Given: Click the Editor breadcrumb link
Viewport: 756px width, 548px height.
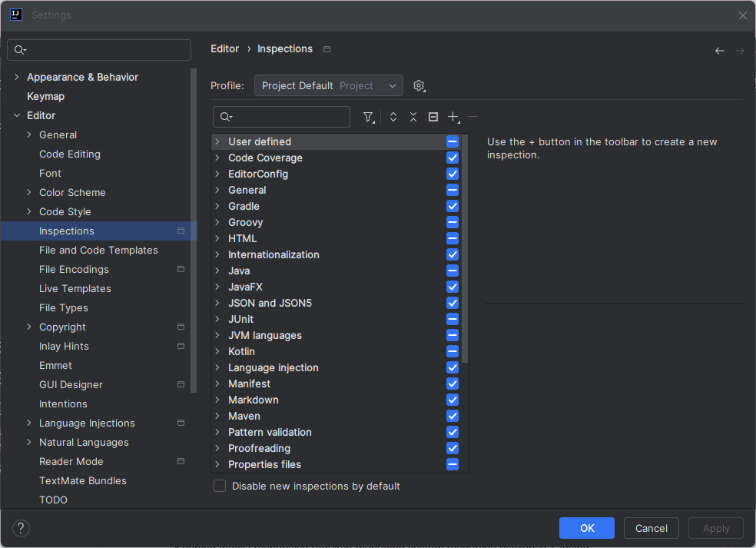Looking at the screenshot, I should 224,48.
